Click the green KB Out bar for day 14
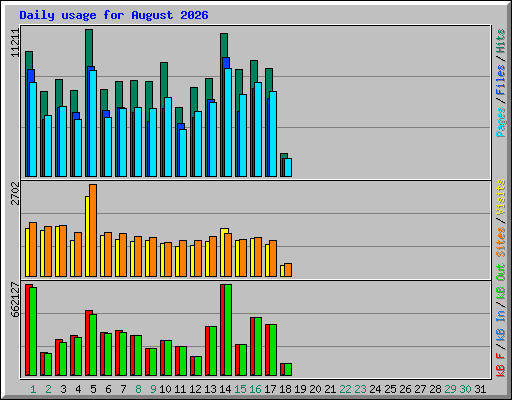 (228, 330)
